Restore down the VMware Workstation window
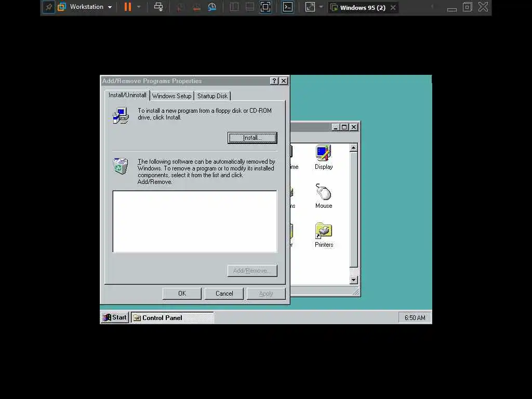532x399 pixels. (467, 7)
